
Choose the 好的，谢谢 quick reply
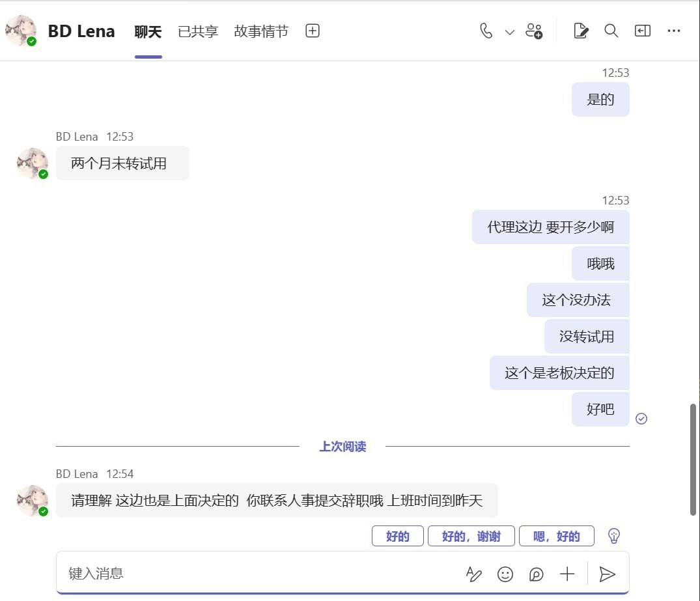(471, 536)
